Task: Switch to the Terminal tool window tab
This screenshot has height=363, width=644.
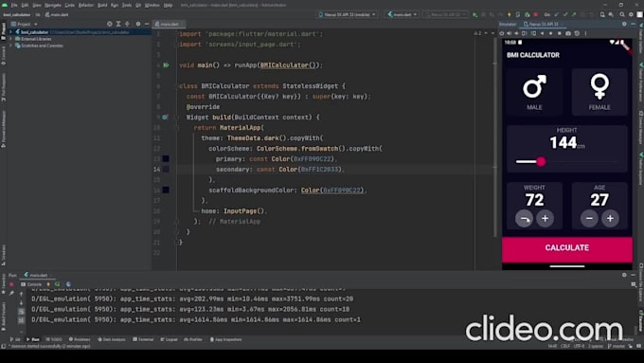Action: coord(143,339)
